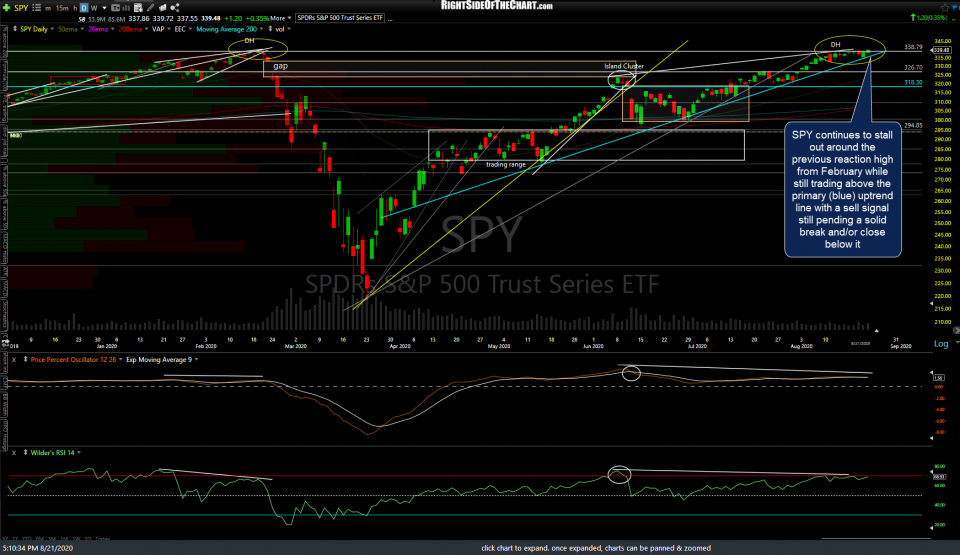Viewport: 960px width, 555px height.
Task: Click move handle of Price Percent Oscillator pane
Action: coord(25,360)
